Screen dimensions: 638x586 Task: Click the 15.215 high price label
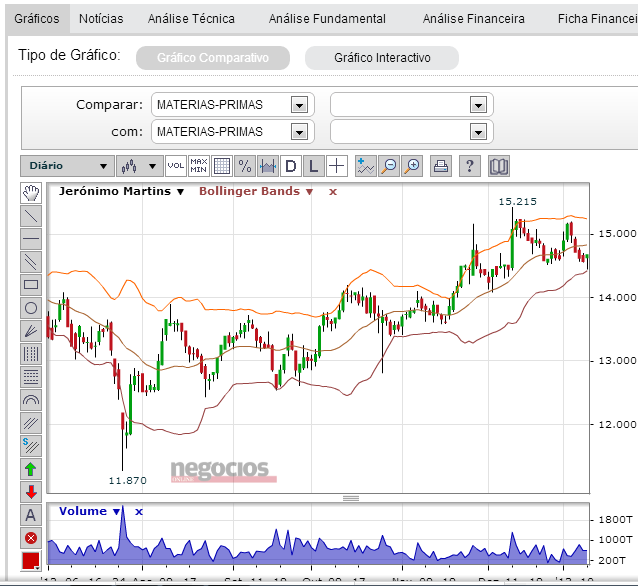tap(518, 201)
